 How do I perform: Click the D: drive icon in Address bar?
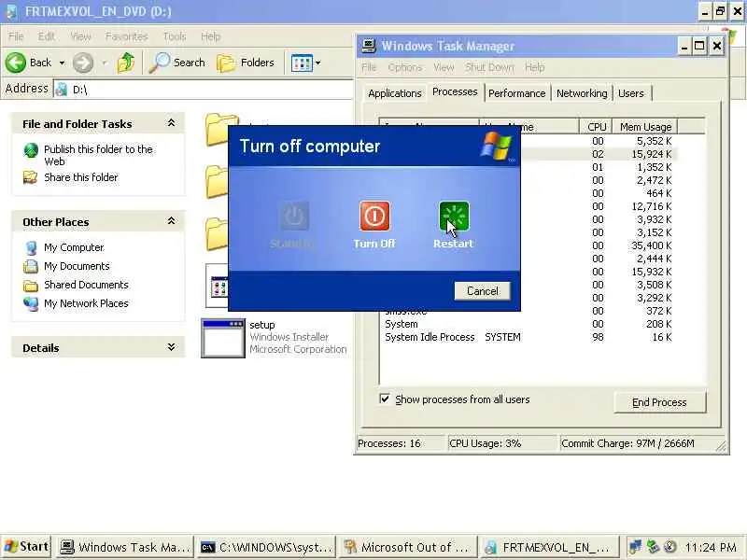(x=62, y=90)
